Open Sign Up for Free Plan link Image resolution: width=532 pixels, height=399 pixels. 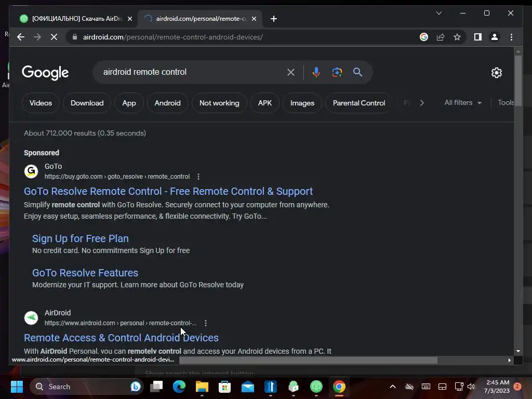click(81, 238)
